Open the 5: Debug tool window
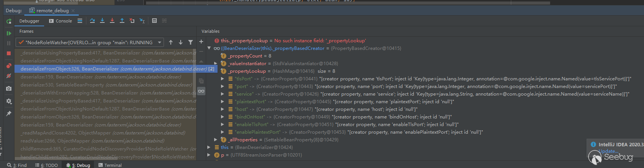 (x=78, y=165)
